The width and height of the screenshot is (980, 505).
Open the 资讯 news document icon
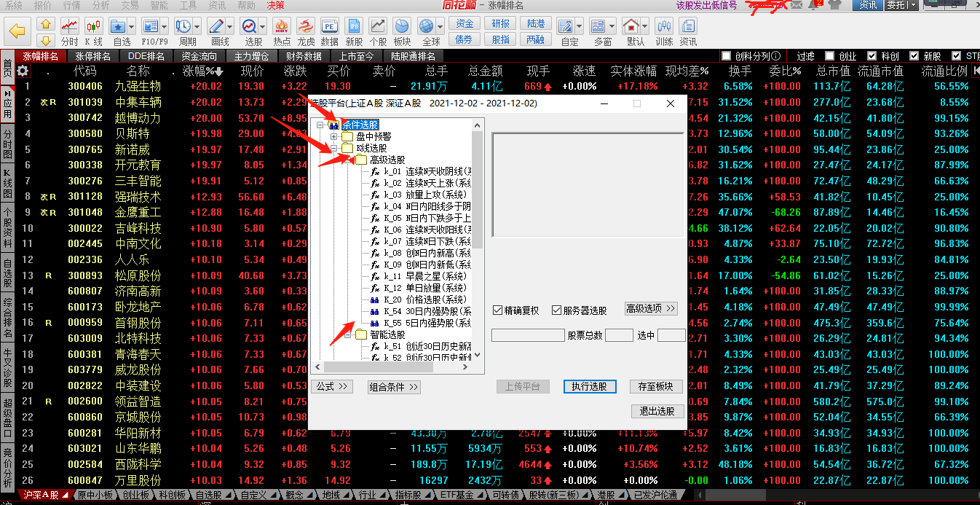tap(688, 26)
